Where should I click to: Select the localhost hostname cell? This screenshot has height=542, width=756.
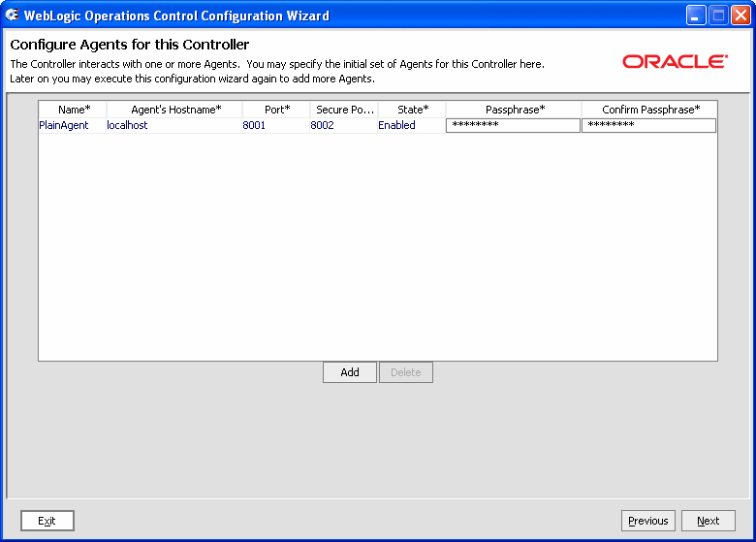click(174, 125)
